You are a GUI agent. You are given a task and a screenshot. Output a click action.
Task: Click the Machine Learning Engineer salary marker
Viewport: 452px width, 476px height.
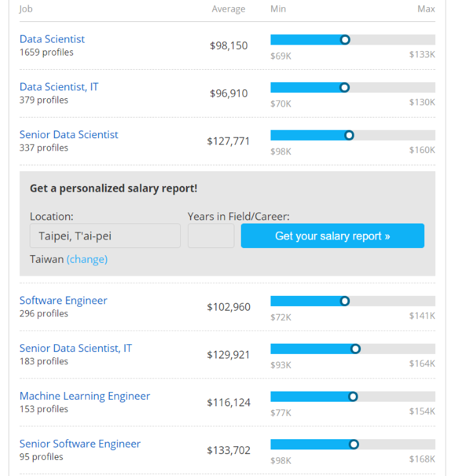[x=353, y=397]
